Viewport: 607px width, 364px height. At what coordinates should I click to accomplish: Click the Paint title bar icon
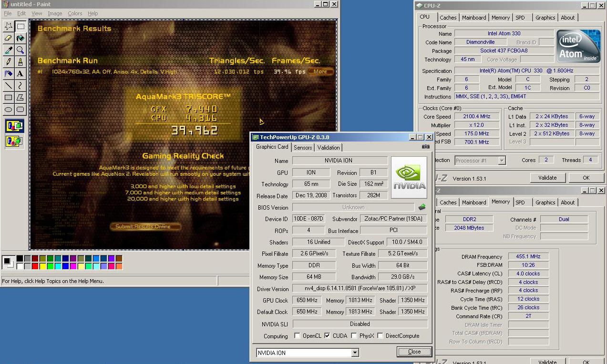[x=5, y=4]
